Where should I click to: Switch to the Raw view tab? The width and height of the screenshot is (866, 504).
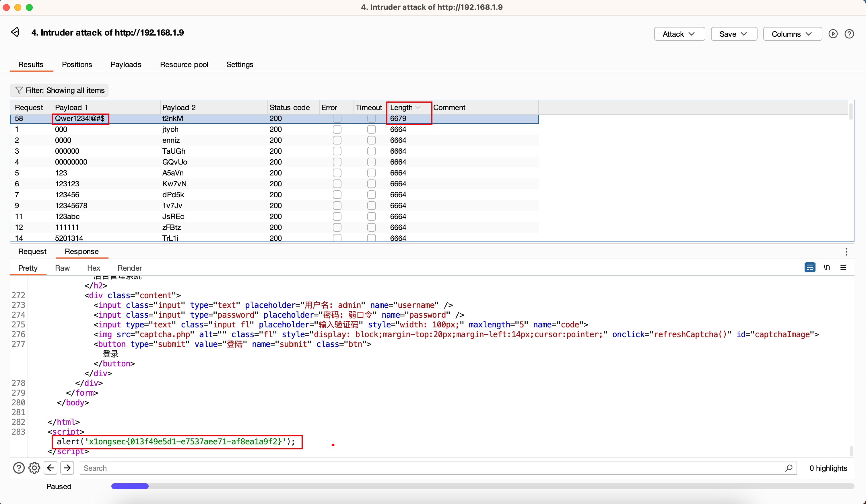62,268
